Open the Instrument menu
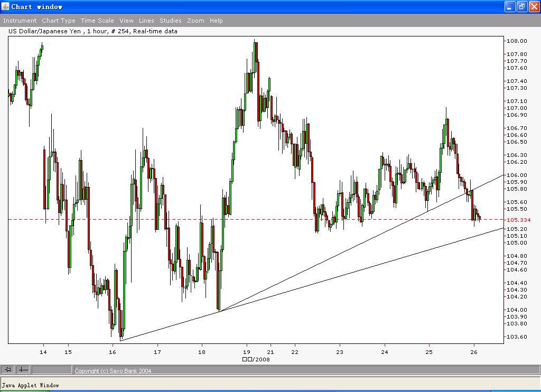 click(20, 21)
